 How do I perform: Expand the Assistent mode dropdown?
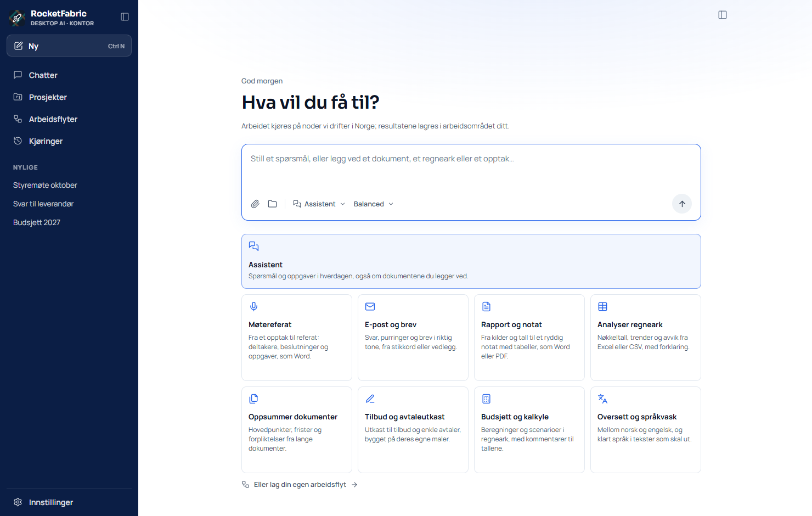tap(319, 204)
